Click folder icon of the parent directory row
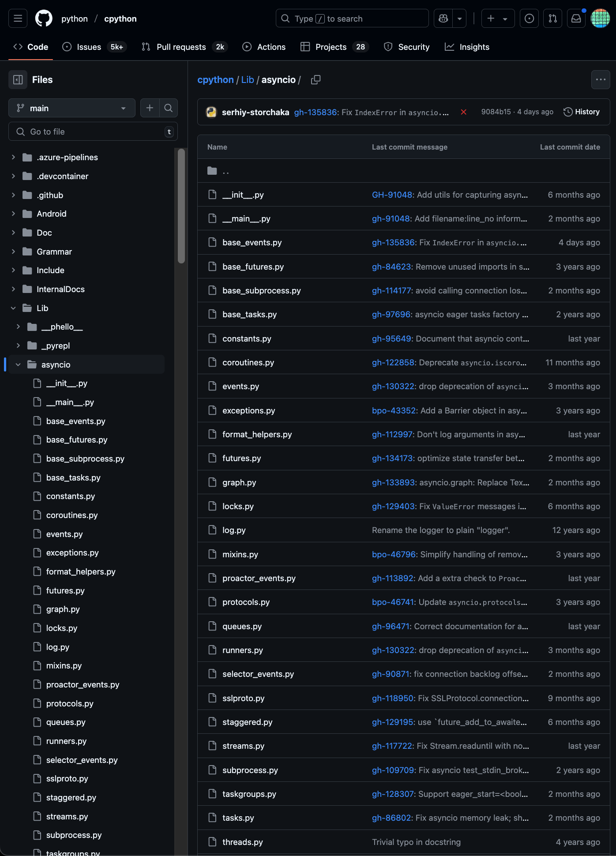Viewport: 616px width, 856px height. (x=212, y=171)
